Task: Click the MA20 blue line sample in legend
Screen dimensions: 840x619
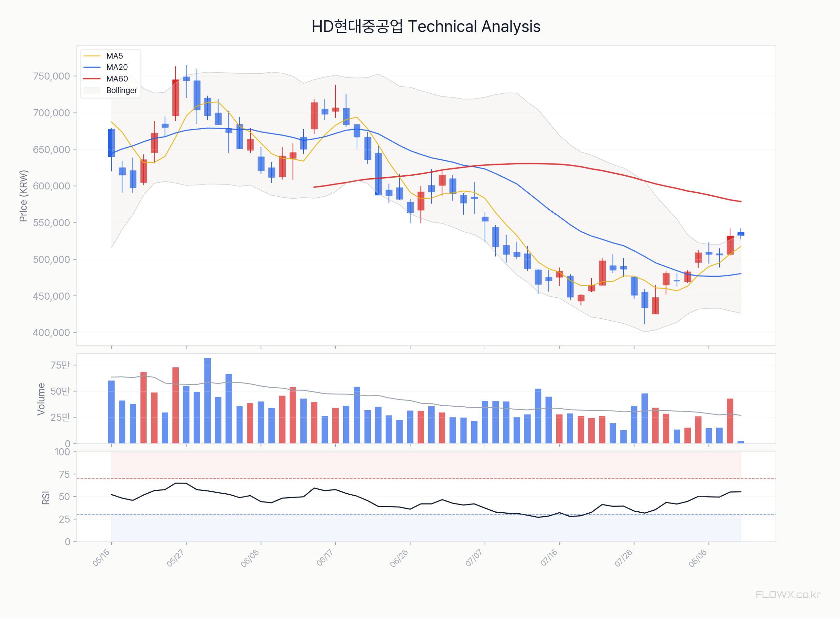Action: coord(92,67)
